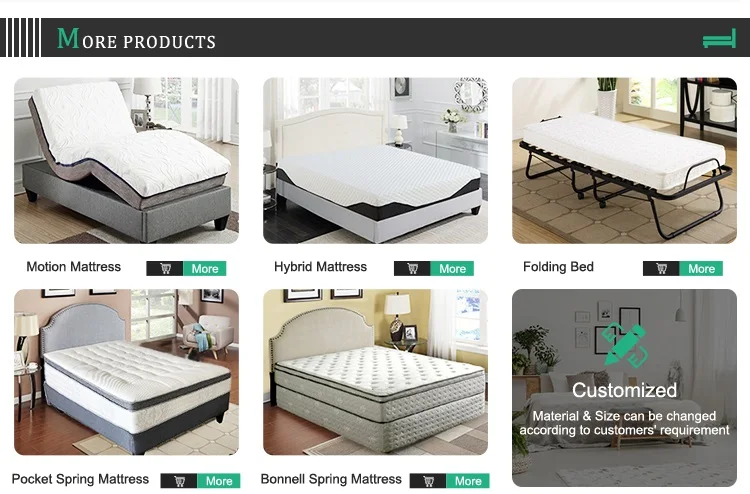Click the cart icon beside Motion Mattress

pyautogui.click(x=165, y=268)
